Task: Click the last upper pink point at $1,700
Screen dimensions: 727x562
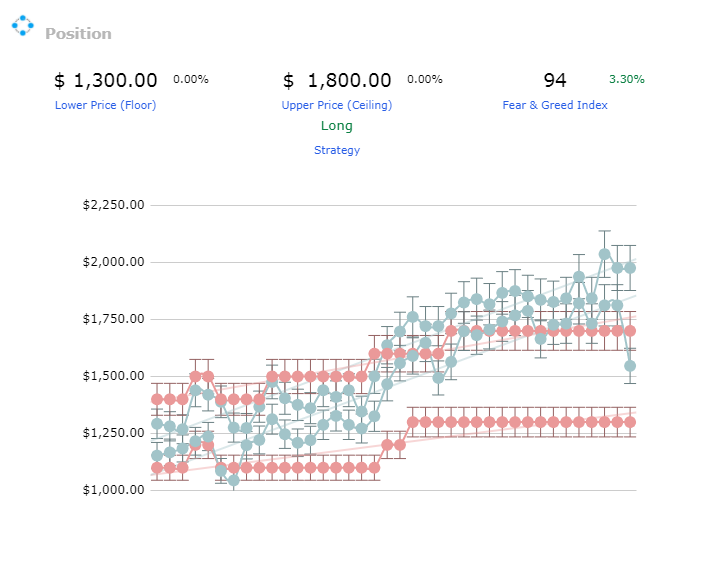Action: tap(630, 331)
